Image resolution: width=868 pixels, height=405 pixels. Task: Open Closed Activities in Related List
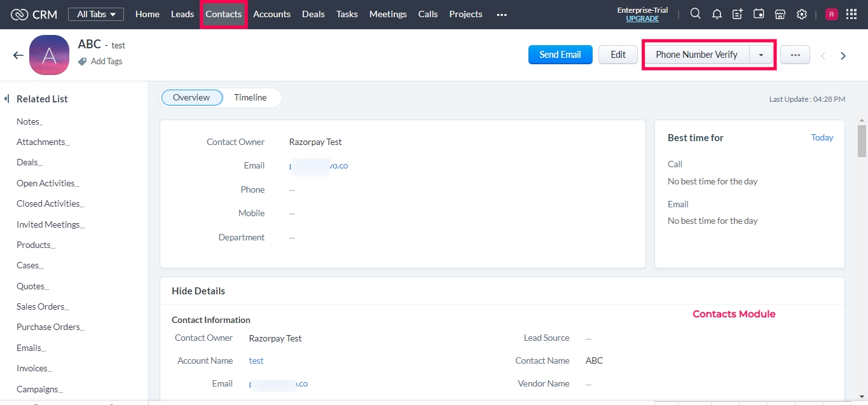(50, 203)
